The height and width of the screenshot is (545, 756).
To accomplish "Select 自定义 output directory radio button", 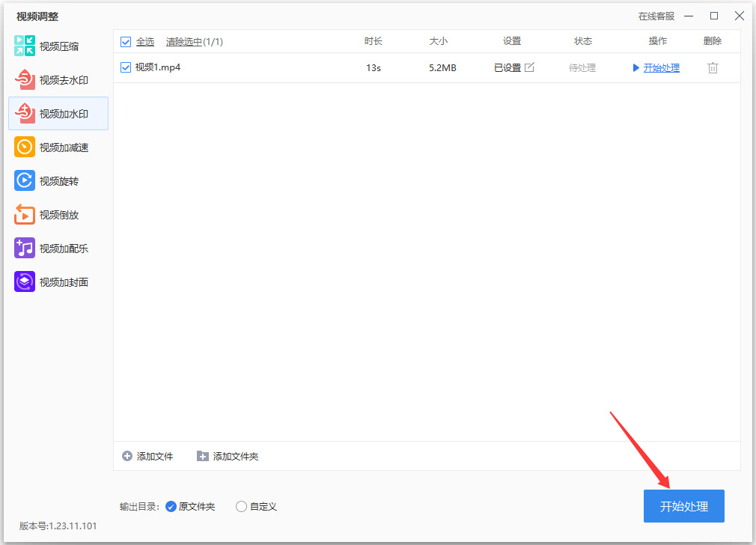I will [241, 506].
